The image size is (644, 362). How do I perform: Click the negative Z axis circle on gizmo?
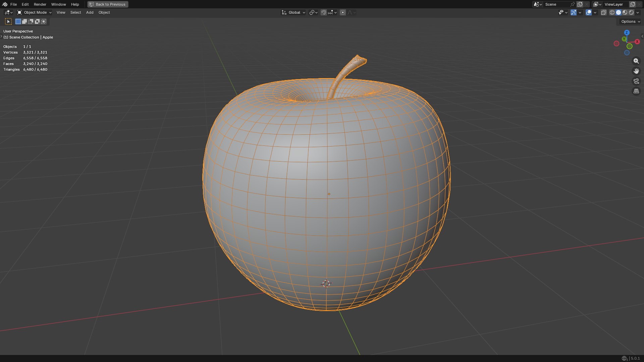point(627,53)
